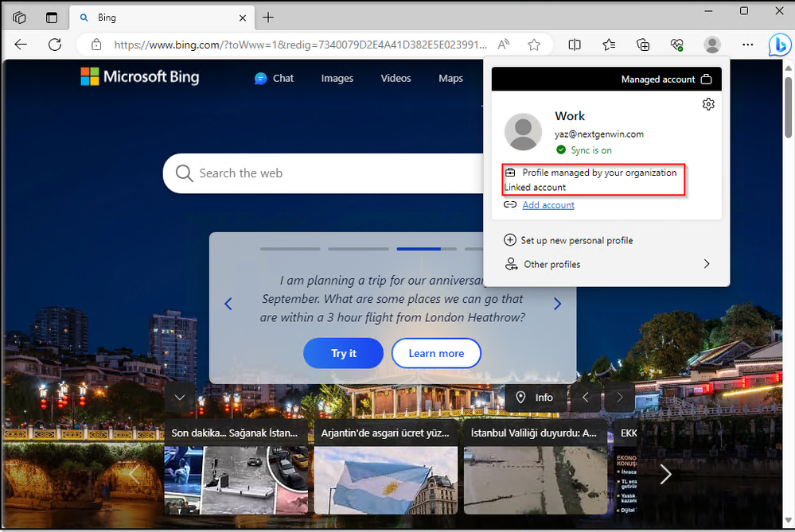Click the address bar URL
The height and width of the screenshot is (532, 795).
pyautogui.click(x=300, y=45)
